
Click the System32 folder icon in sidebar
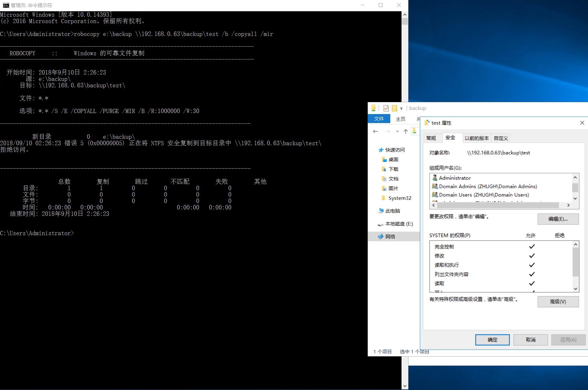[383, 198]
